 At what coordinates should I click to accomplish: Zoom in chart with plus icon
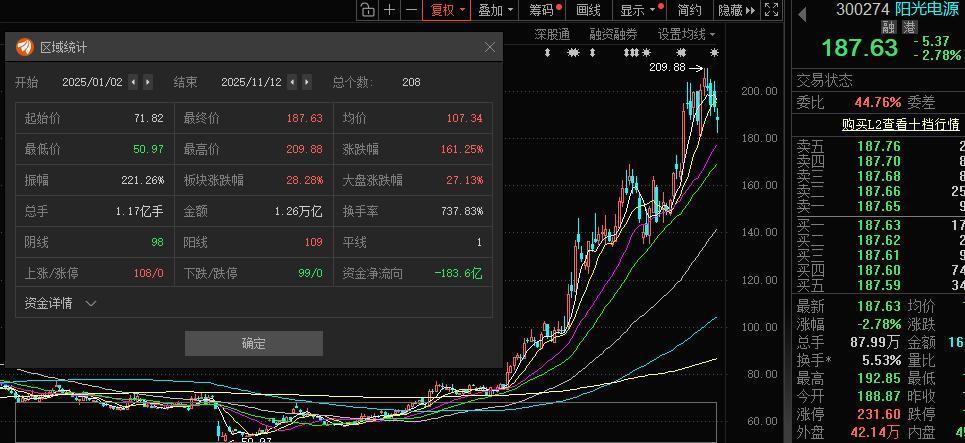click(389, 10)
